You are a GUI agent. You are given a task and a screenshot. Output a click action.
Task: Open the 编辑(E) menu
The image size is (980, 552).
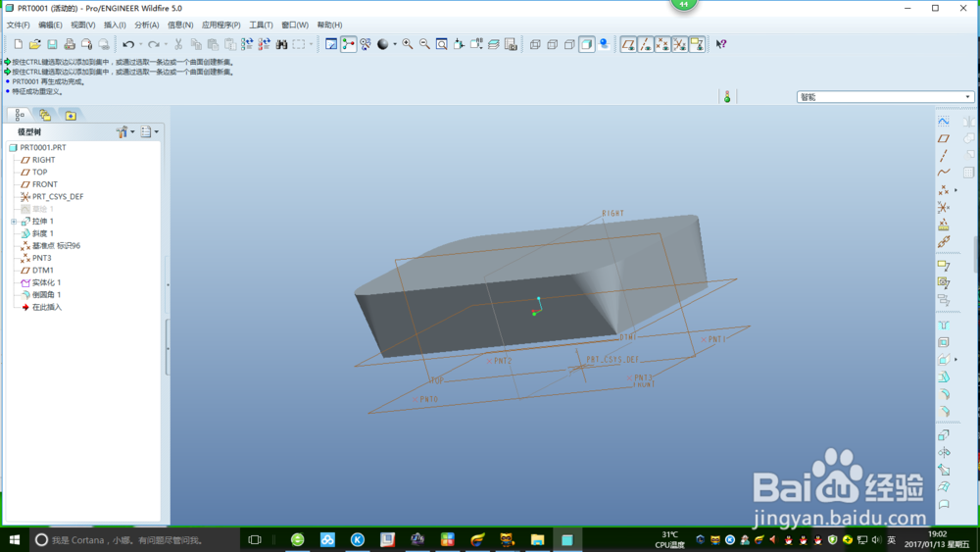50,25
